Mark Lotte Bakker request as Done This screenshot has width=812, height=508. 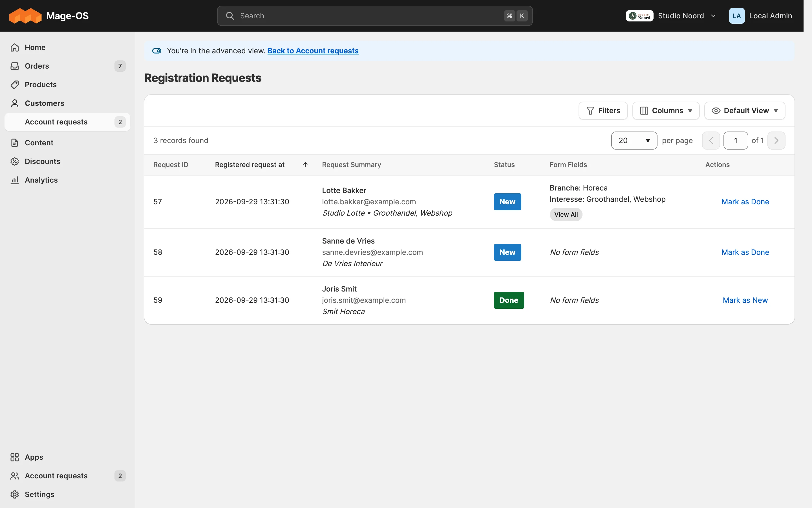pyautogui.click(x=745, y=202)
